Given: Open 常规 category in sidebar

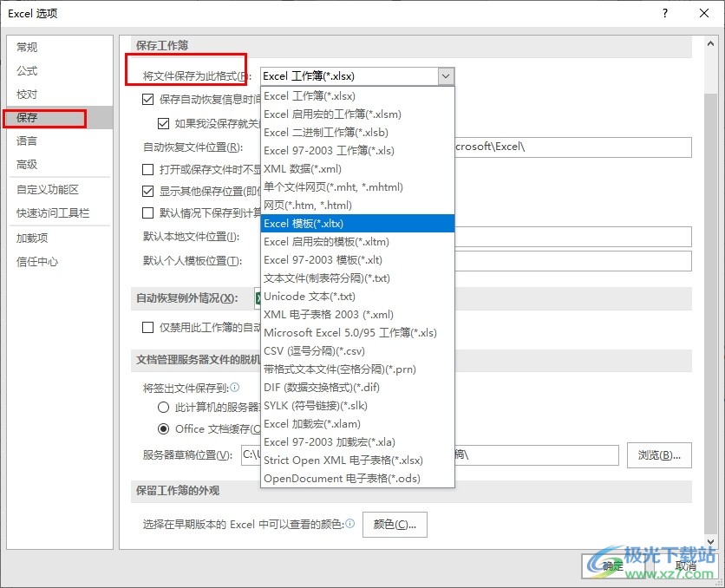Looking at the screenshot, I should click(x=60, y=47).
